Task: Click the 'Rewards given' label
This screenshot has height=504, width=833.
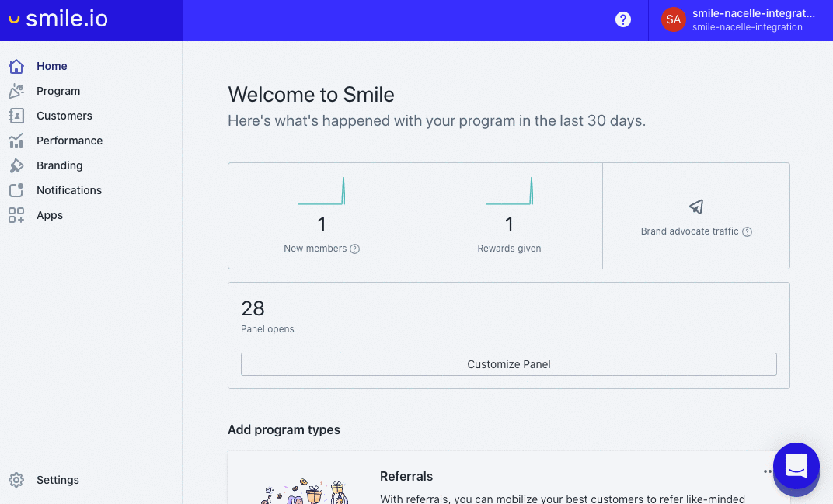Action: click(x=509, y=249)
